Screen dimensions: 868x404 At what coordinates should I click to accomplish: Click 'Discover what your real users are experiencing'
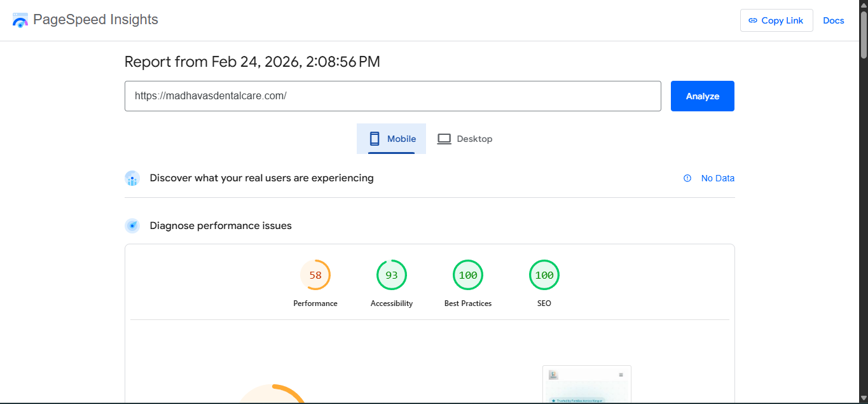coord(262,178)
